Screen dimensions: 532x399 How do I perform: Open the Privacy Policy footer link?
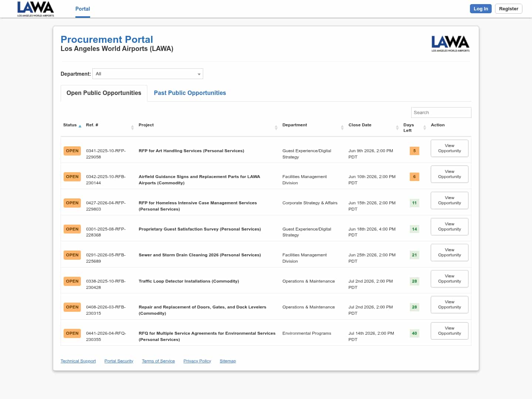coord(197,361)
